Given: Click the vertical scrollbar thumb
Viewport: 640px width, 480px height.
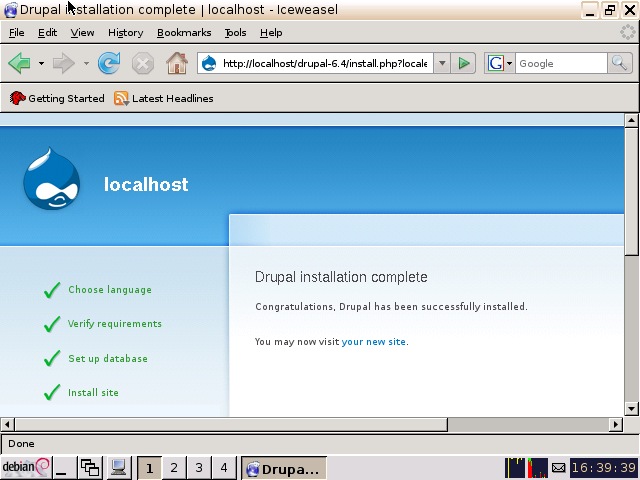Looking at the screenshot, I should [631, 191].
